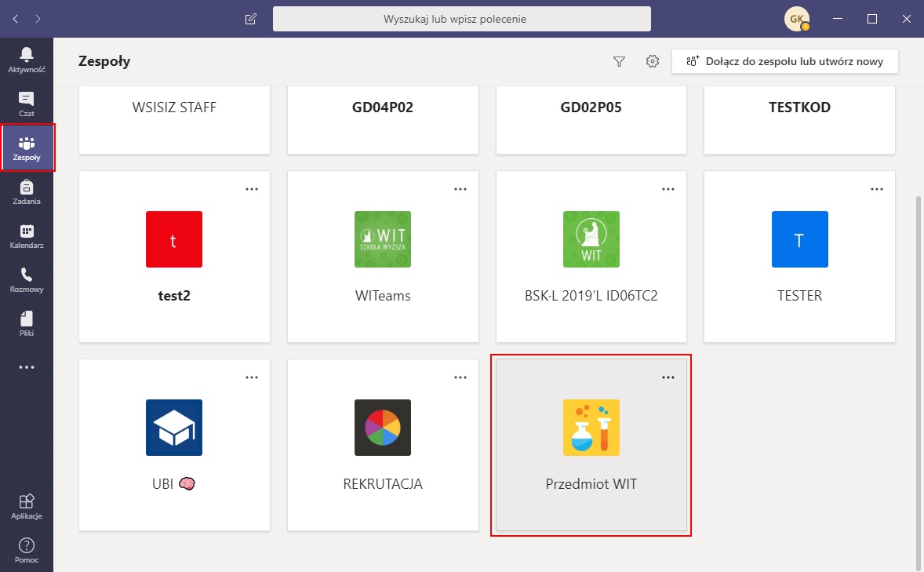Click the BSK-L 2019'L ID06TC2 WIT icon
The height and width of the screenshot is (572, 924).
coord(591,239)
